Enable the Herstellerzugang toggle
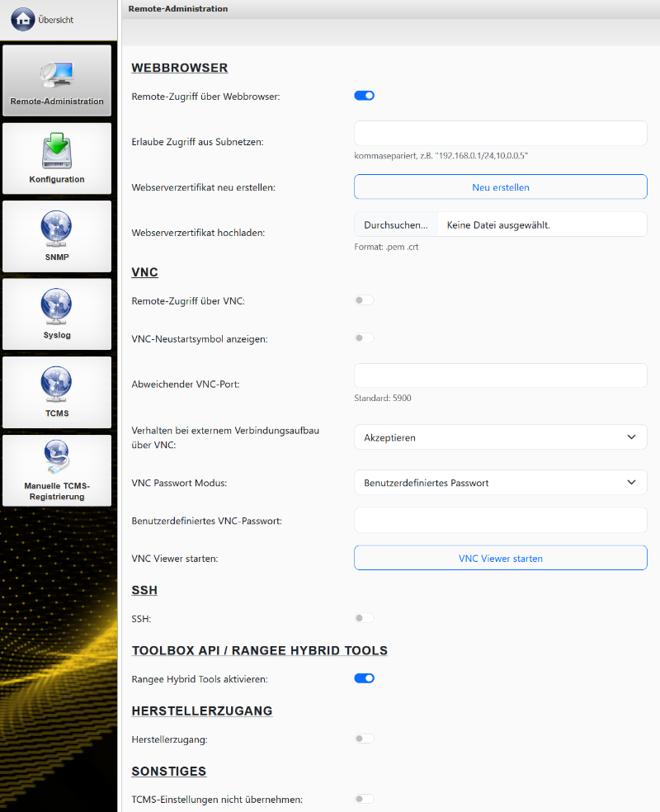660x812 pixels. click(x=364, y=739)
